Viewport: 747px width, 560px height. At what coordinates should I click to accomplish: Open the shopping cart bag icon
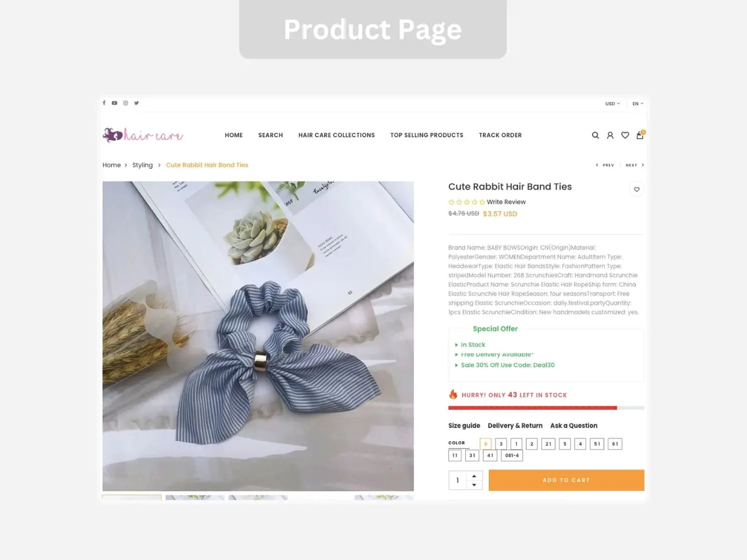pyautogui.click(x=640, y=135)
